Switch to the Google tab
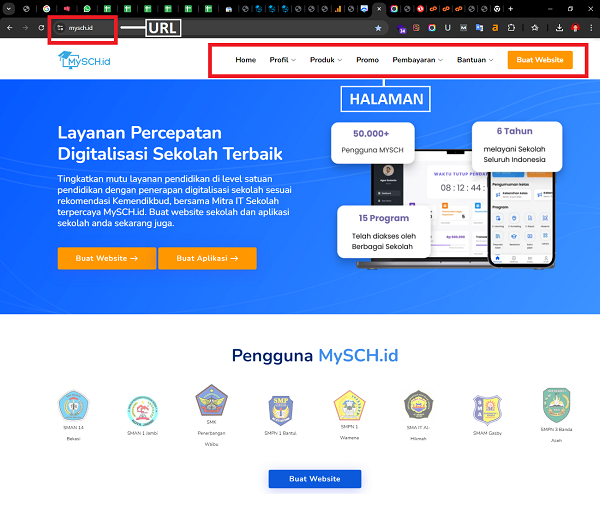The width and height of the screenshot is (600, 515). pyautogui.click(x=46, y=9)
